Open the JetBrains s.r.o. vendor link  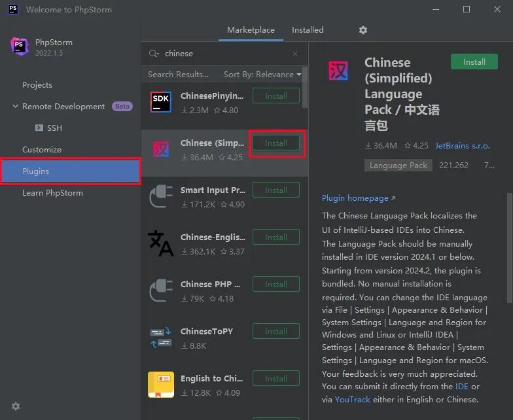[x=462, y=145]
